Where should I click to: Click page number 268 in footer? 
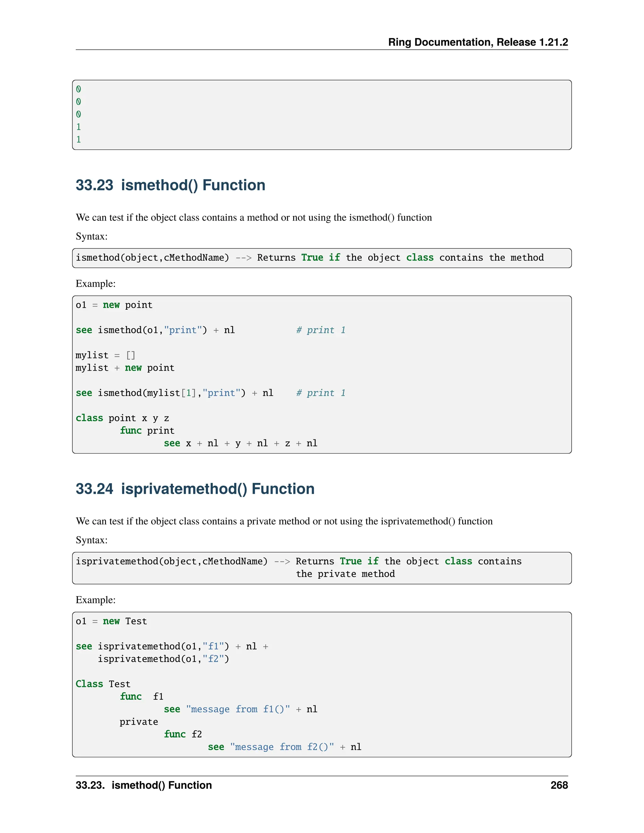click(559, 785)
